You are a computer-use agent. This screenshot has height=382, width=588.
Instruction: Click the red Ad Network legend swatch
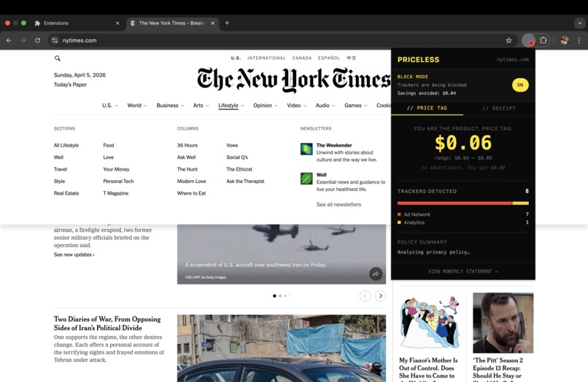click(399, 214)
